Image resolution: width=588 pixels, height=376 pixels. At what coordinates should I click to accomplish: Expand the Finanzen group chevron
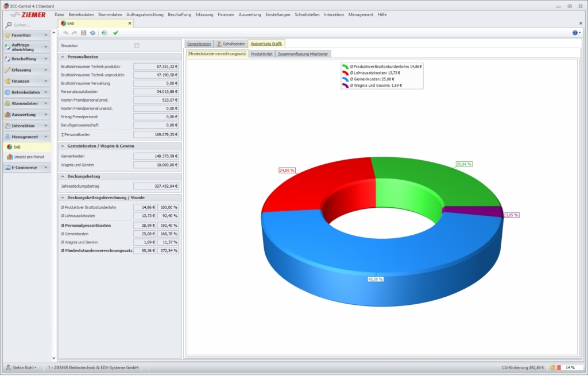click(x=46, y=81)
